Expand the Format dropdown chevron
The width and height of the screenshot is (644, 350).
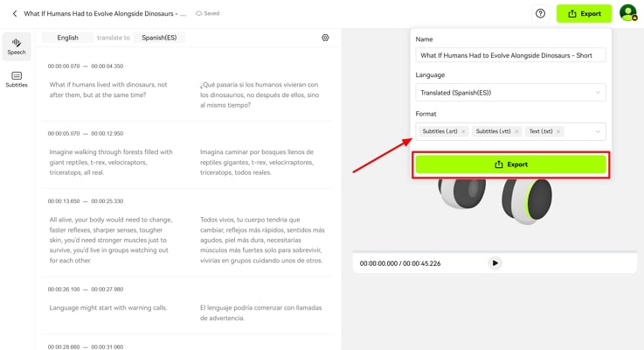tap(598, 131)
